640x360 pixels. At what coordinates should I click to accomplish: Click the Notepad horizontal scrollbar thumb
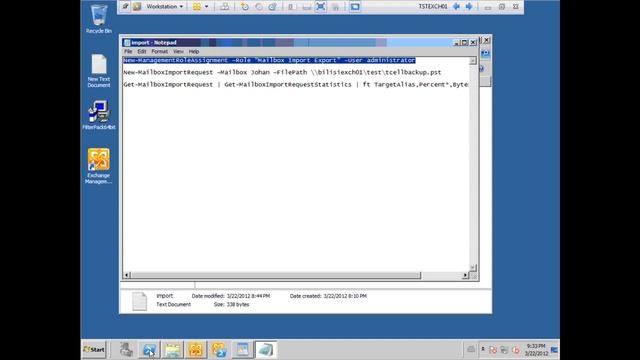(276, 276)
